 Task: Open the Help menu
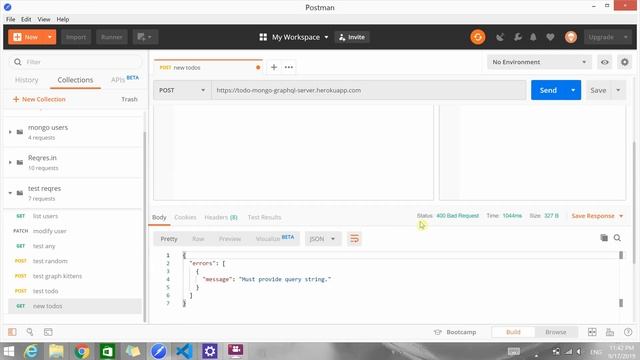coord(62,19)
